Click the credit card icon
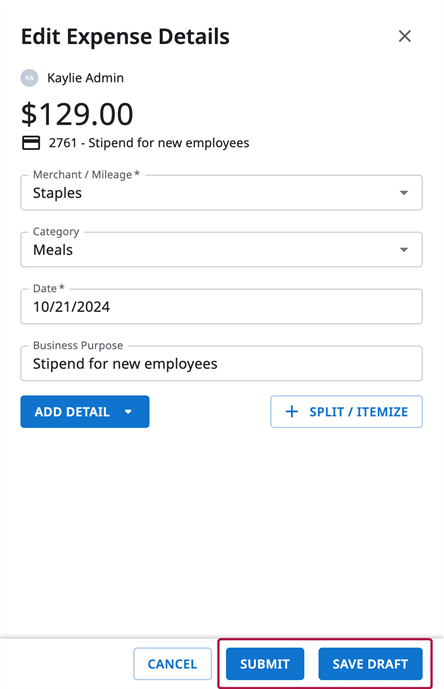This screenshot has width=444, height=689. click(31, 143)
